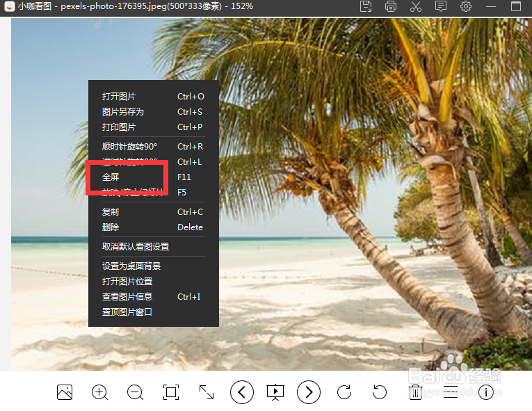Select 设置为桌面背景 entry

point(154,266)
